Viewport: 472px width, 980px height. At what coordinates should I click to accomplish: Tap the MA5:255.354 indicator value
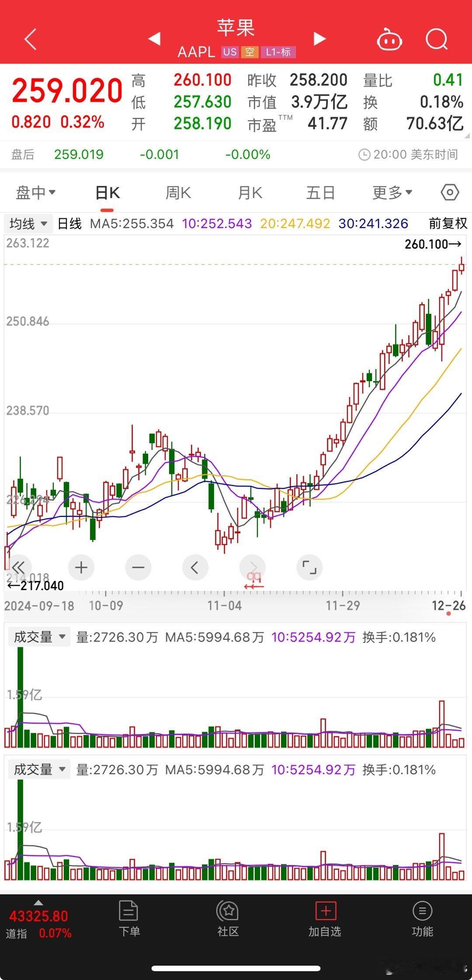pos(132,223)
